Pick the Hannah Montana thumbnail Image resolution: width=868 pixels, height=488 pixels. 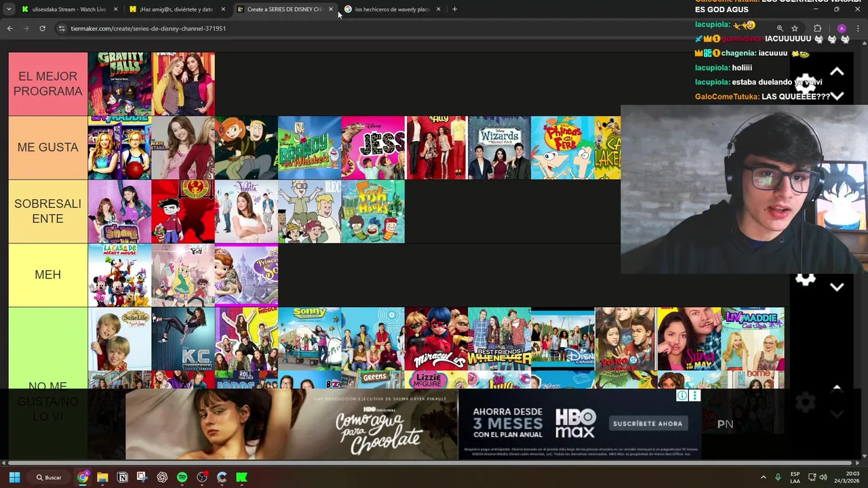tap(183, 148)
